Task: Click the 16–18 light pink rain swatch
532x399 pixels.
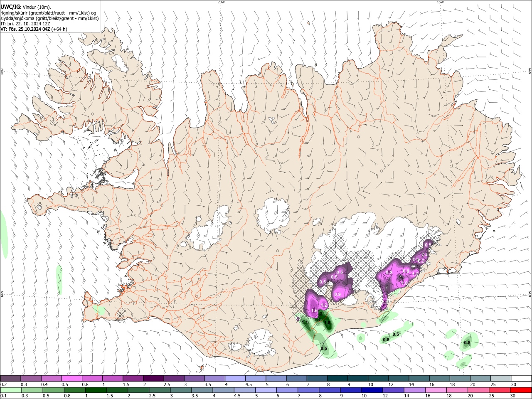Action: [x=436, y=390]
